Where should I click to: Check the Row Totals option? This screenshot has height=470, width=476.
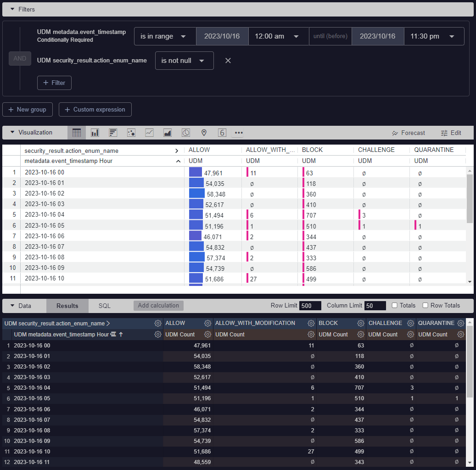[x=426, y=305]
